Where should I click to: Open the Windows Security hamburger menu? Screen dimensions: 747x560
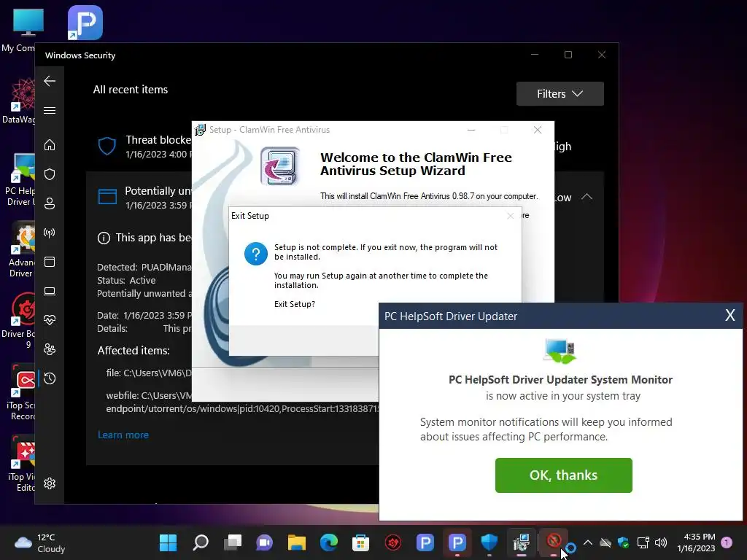[50, 111]
